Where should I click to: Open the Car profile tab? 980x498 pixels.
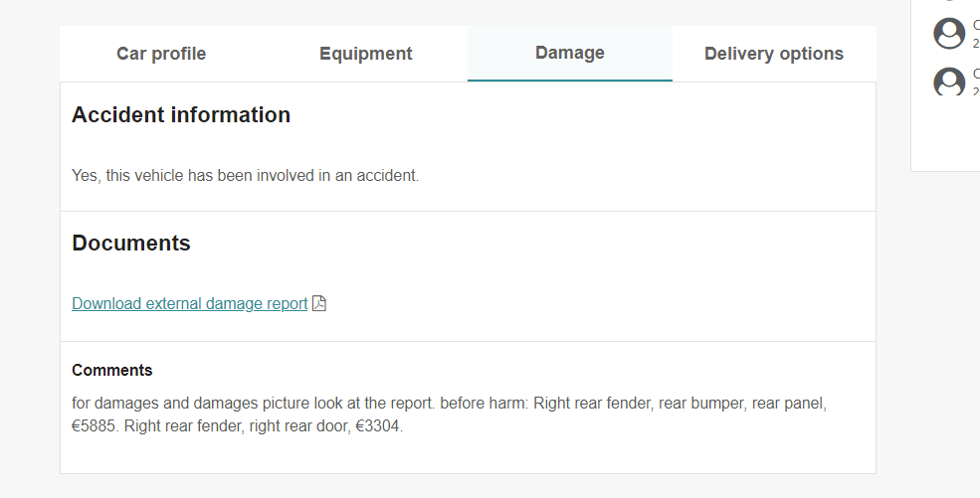(161, 54)
